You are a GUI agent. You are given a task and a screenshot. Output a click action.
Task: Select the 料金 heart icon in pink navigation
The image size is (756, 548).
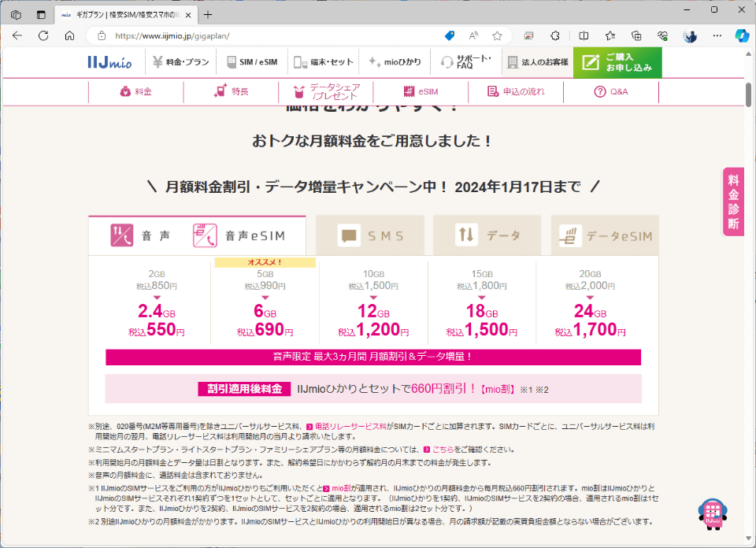127,91
